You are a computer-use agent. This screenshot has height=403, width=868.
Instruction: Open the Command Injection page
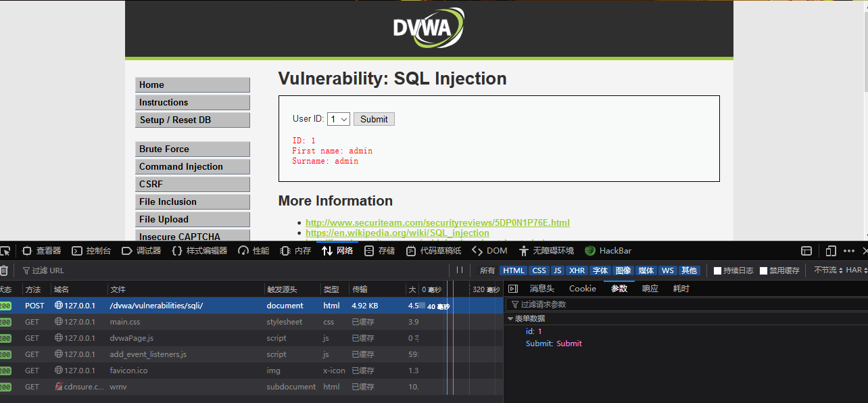[x=193, y=166]
